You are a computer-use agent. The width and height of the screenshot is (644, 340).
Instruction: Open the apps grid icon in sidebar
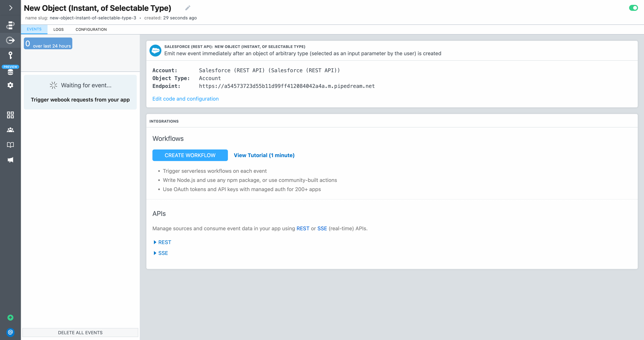[10, 115]
